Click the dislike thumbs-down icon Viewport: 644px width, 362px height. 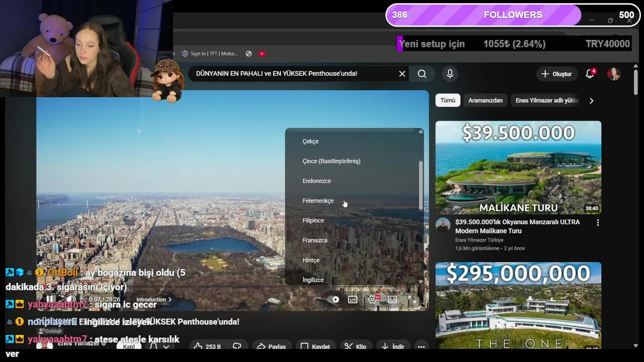click(237, 346)
